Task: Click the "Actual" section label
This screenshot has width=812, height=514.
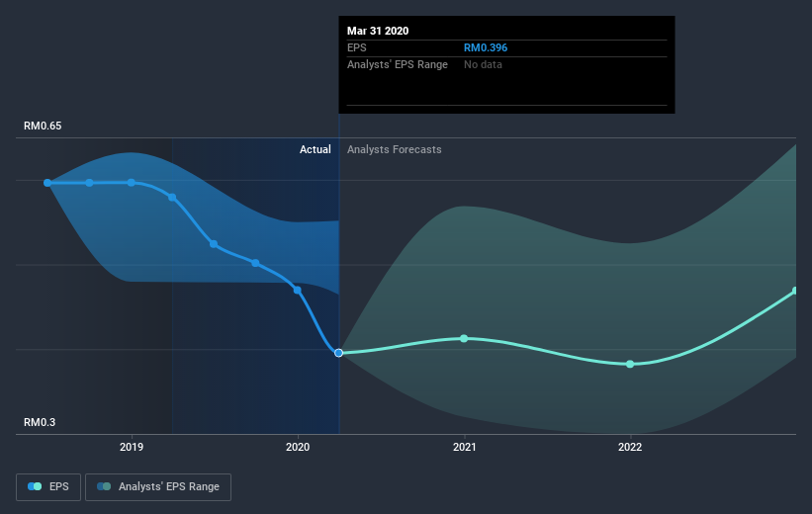Action: (x=316, y=149)
